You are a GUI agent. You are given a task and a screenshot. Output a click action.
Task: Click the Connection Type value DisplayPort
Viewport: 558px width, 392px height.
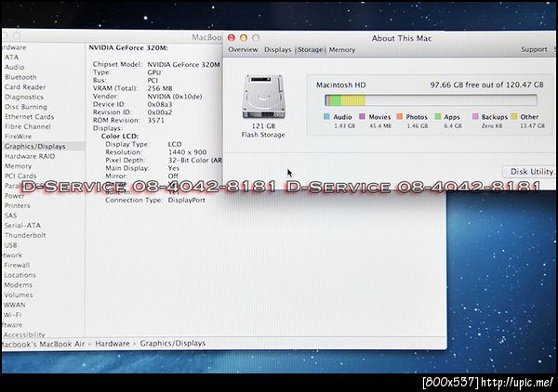[187, 200]
